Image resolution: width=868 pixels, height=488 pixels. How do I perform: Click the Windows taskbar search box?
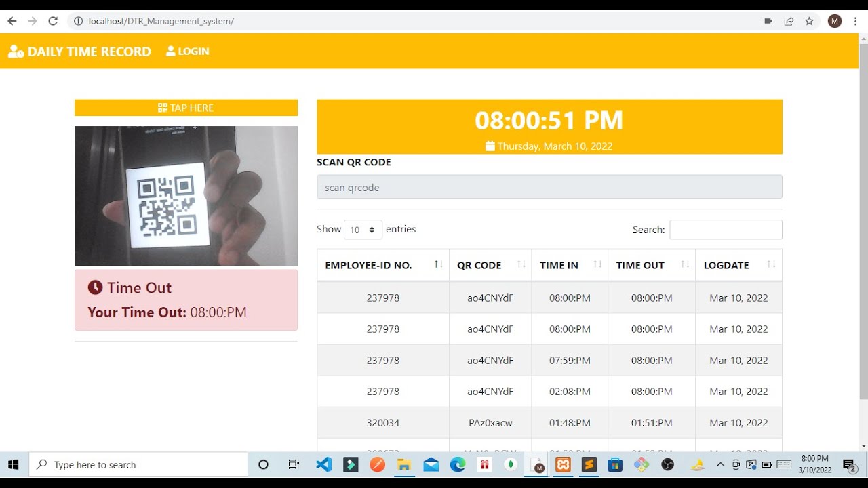tap(138, 465)
